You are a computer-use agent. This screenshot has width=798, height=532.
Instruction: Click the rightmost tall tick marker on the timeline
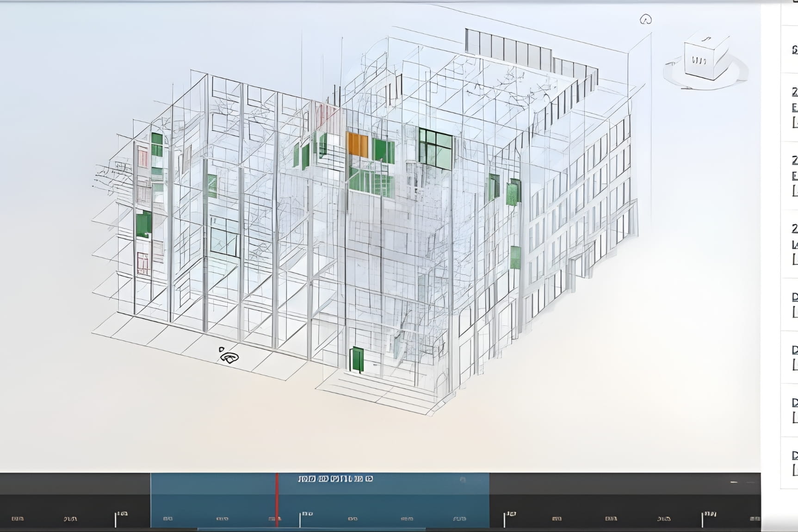pyautogui.click(x=702, y=519)
